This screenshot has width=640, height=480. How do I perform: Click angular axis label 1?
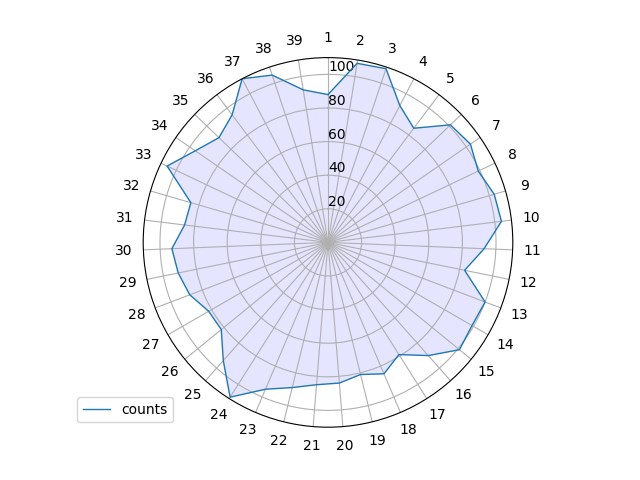click(x=328, y=38)
